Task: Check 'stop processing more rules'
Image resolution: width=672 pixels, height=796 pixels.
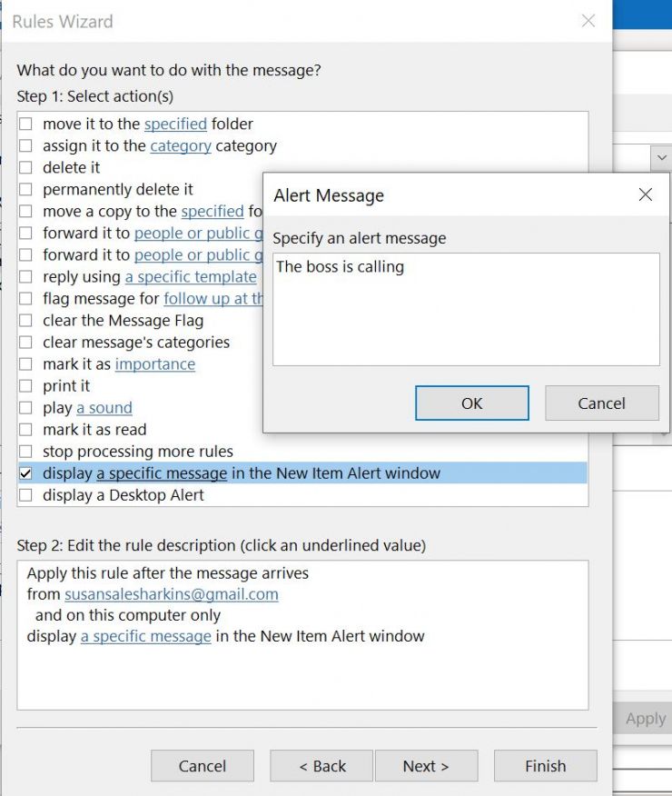Action: (x=26, y=452)
